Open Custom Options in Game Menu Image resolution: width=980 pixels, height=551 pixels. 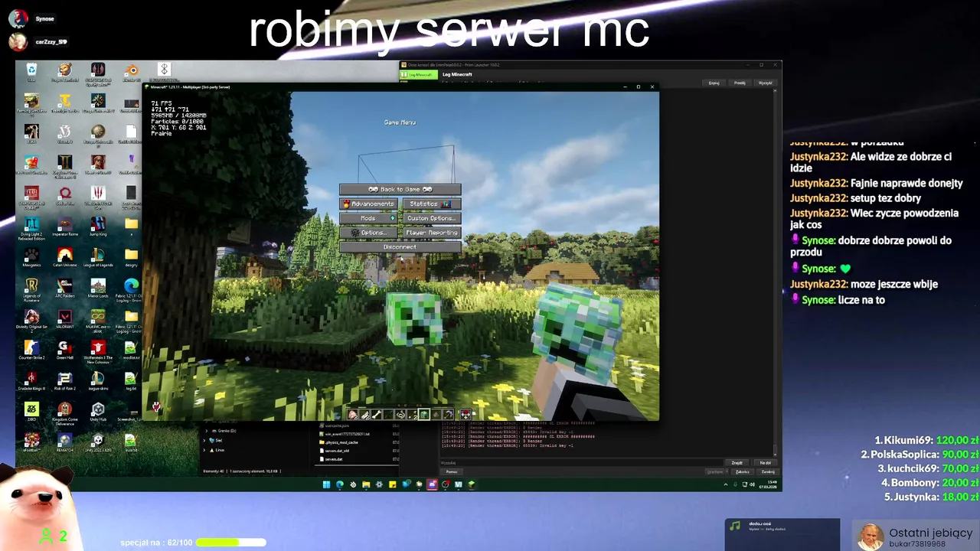click(x=432, y=218)
